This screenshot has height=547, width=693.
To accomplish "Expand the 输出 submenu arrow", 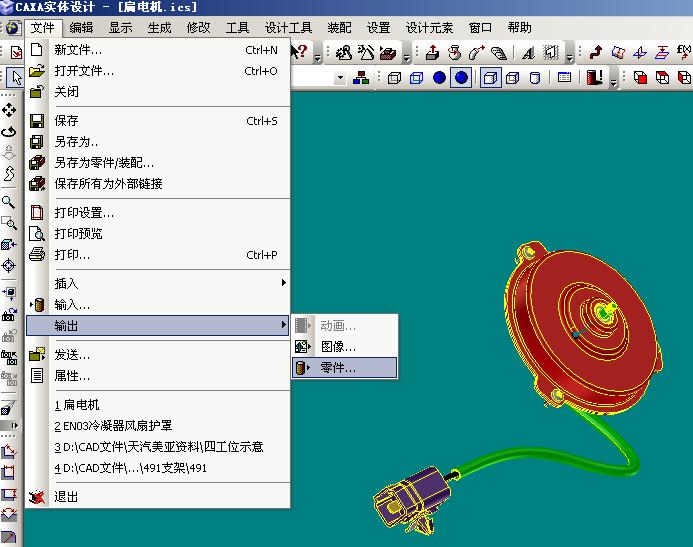I will click(x=284, y=325).
